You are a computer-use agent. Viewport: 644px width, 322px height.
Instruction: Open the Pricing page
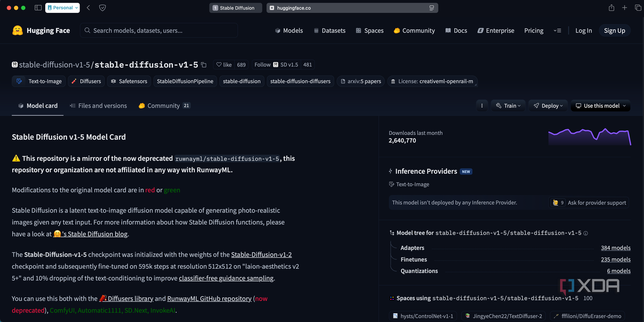coord(534,30)
